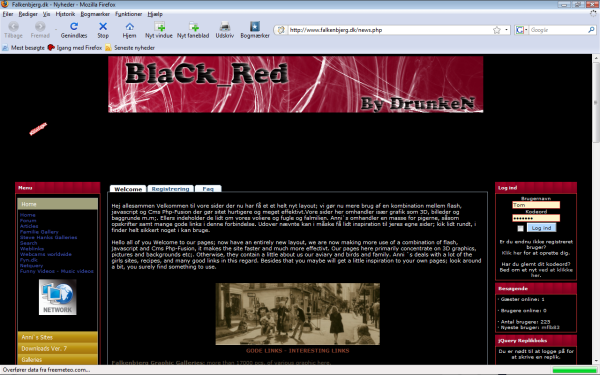Switch to the Registrering tab
This screenshot has width=600, height=375.
[170, 189]
